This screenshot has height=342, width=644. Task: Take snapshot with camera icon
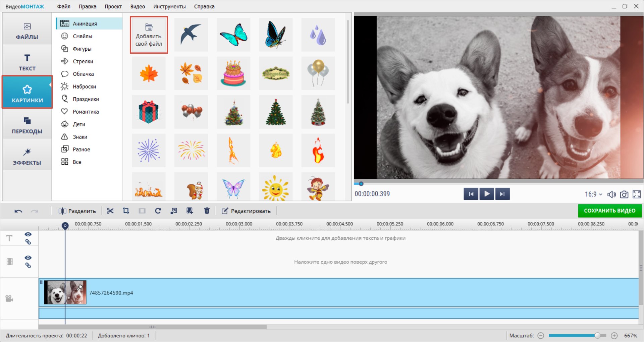coord(624,194)
